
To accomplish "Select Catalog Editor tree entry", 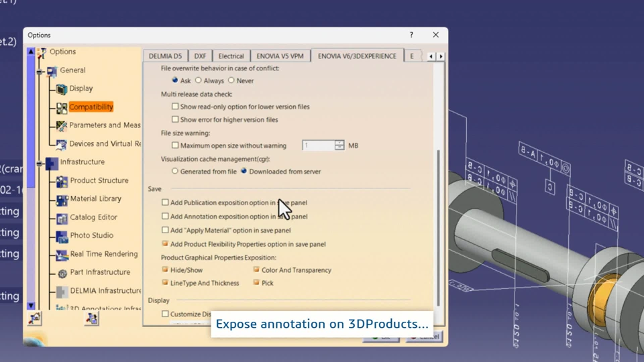I will (x=94, y=217).
